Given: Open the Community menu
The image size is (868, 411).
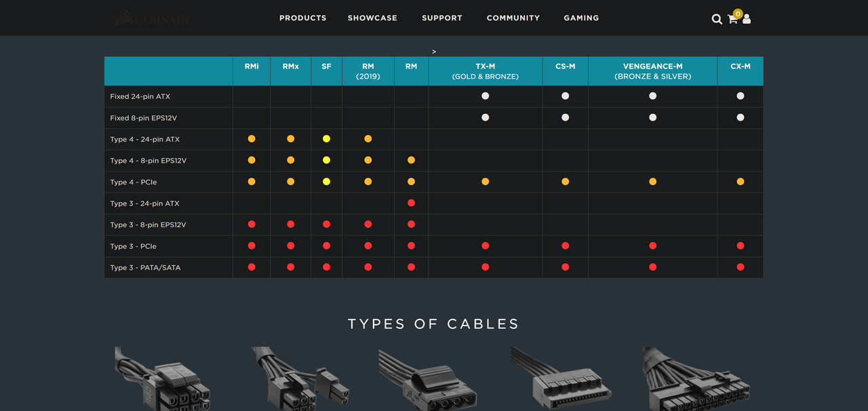Looking at the screenshot, I should [x=513, y=18].
